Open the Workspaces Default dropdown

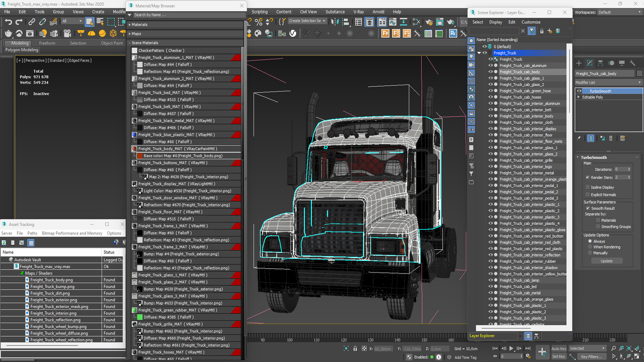pos(620,12)
